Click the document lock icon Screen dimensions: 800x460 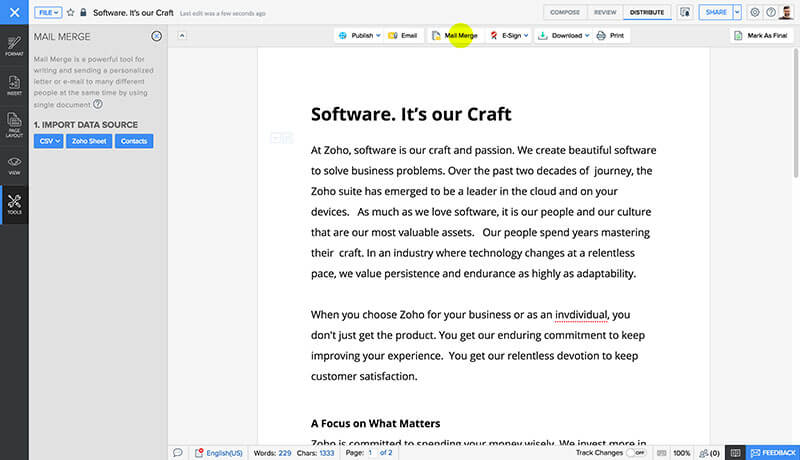pos(83,12)
